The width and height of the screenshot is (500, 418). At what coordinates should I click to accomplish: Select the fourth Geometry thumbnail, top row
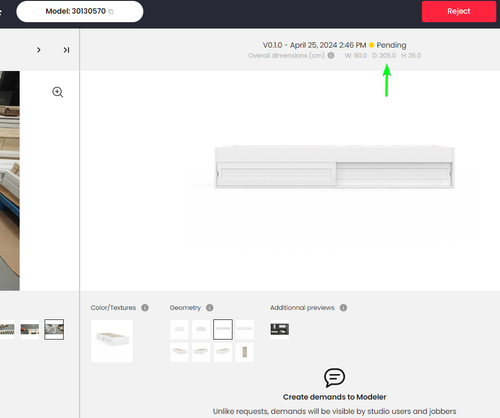pyautogui.click(x=245, y=329)
